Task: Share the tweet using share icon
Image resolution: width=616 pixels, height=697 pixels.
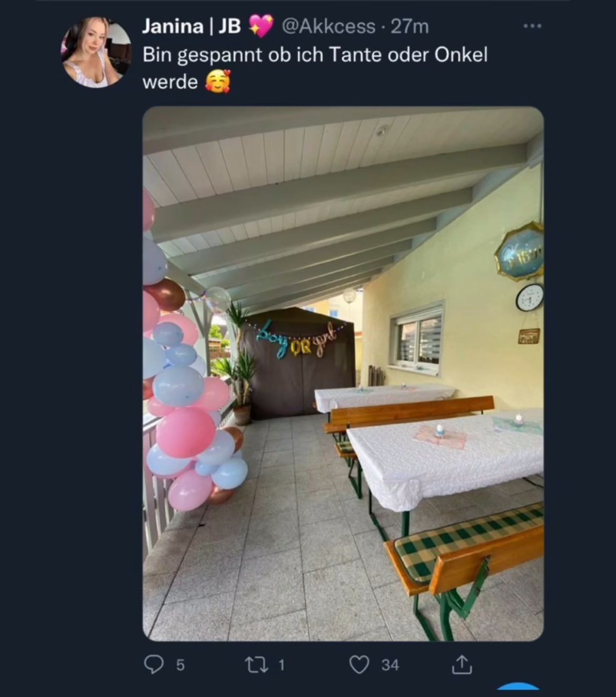Action: click(x=462, y=664)
